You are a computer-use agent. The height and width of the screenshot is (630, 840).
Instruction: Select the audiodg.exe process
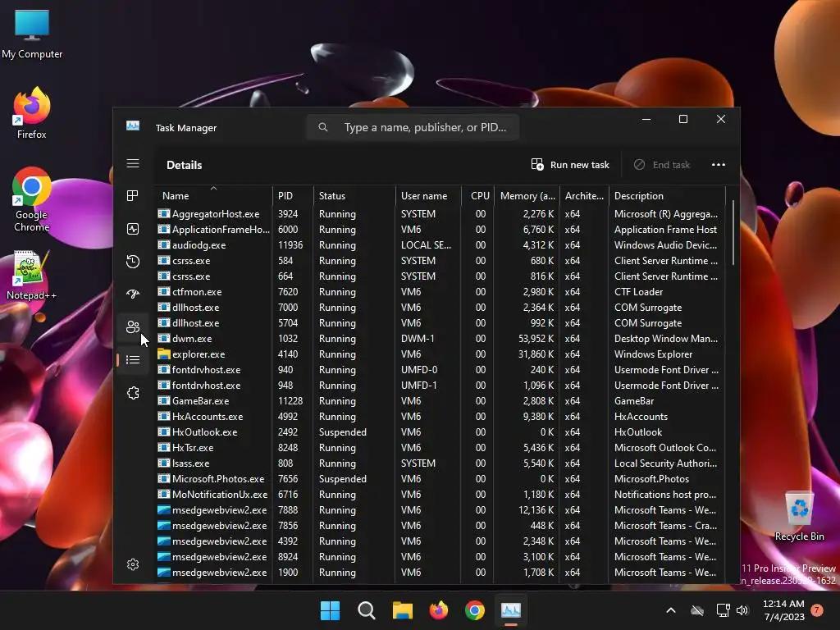click(x=441, y=244)
